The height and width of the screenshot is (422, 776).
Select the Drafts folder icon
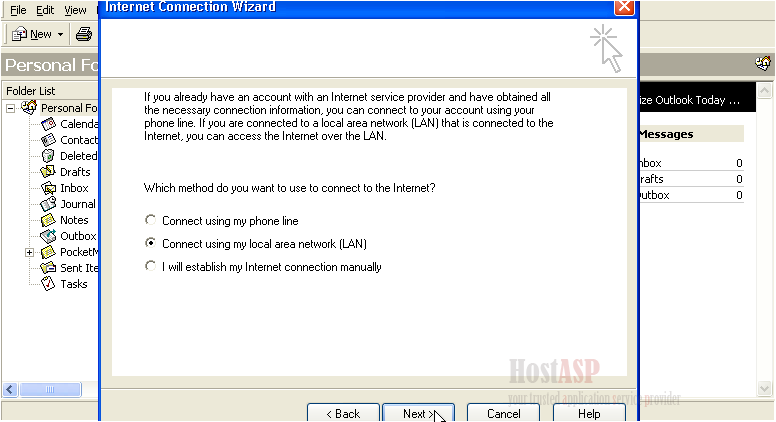(48, 172)
